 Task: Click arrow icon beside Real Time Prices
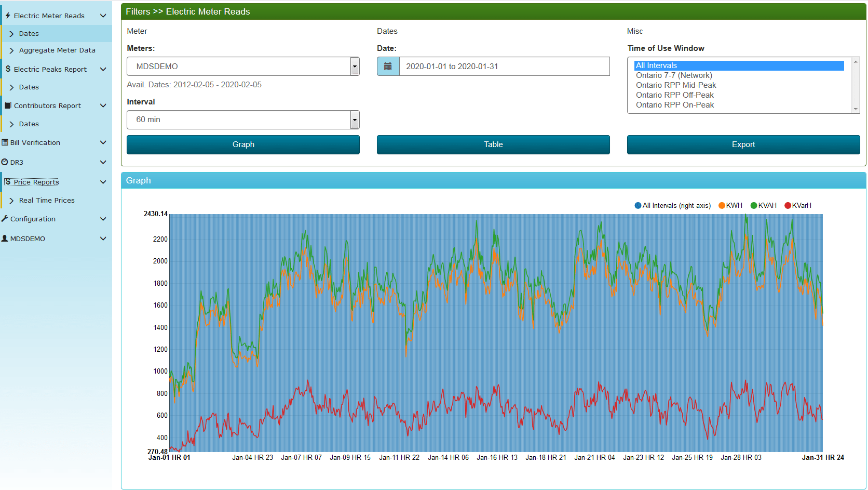[x=11, y=201]
